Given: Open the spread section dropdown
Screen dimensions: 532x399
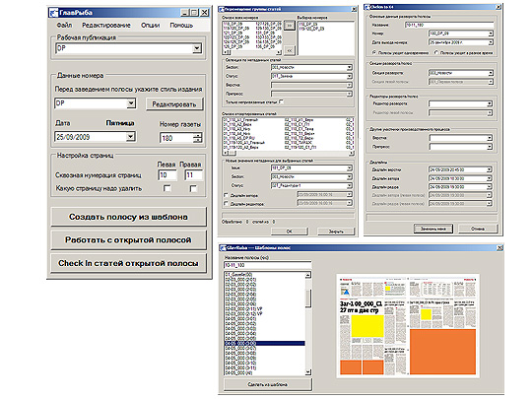Looking at the screenshot, I should click(x=491, y=73).
